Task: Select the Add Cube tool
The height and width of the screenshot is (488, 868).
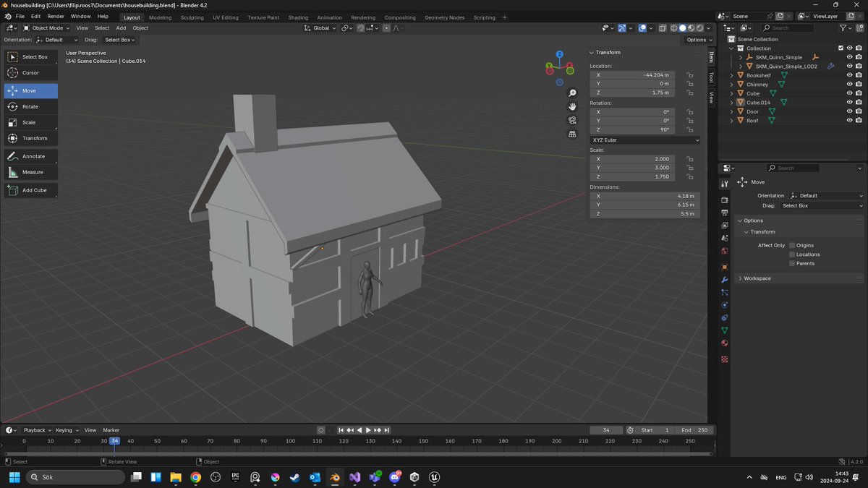Action: coord(31,190)
